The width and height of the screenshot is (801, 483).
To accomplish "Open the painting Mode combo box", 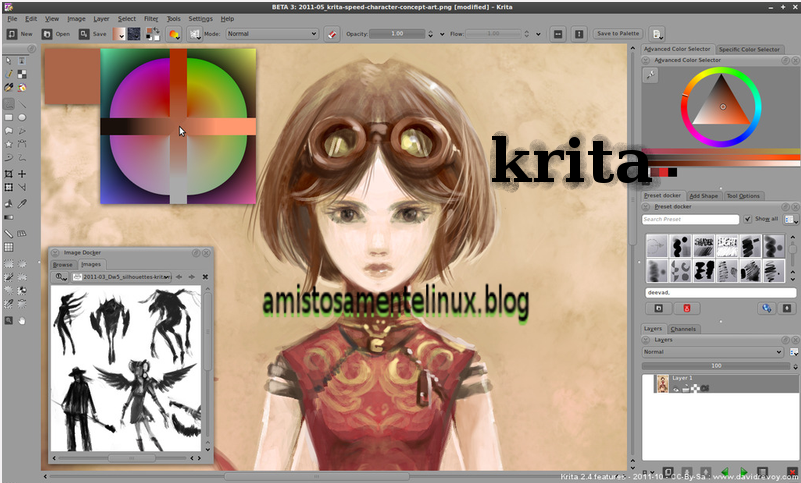I will coord(273,34).
